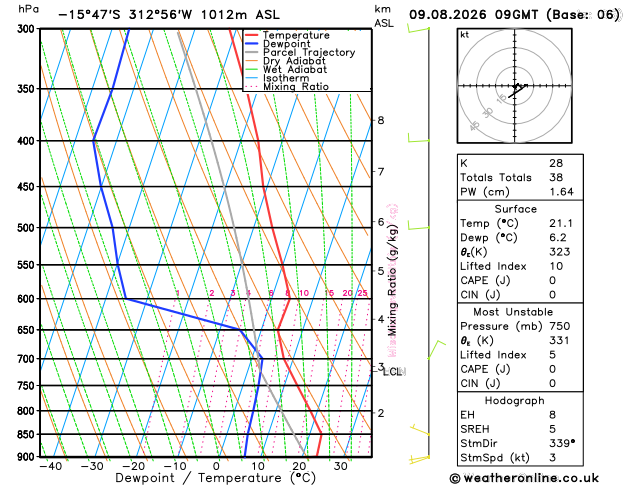
Task: Click the surface Lifted Index value 10
Action: [556, 266]
